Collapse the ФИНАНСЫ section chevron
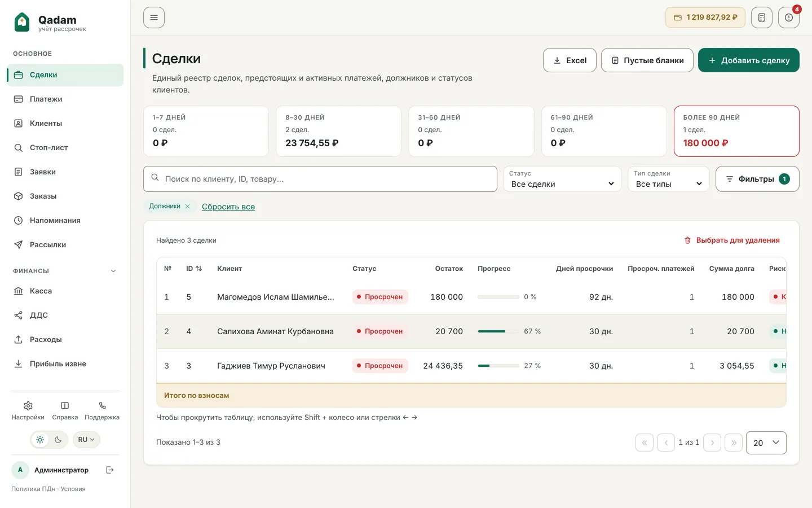This screenshot has width=812, height=508. pos(113,271)
